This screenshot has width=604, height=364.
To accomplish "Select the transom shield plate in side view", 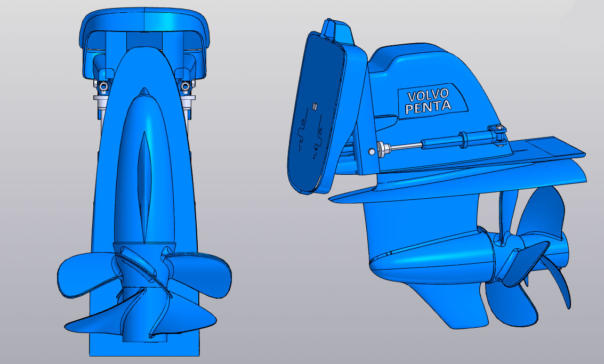I will (316, 114).
